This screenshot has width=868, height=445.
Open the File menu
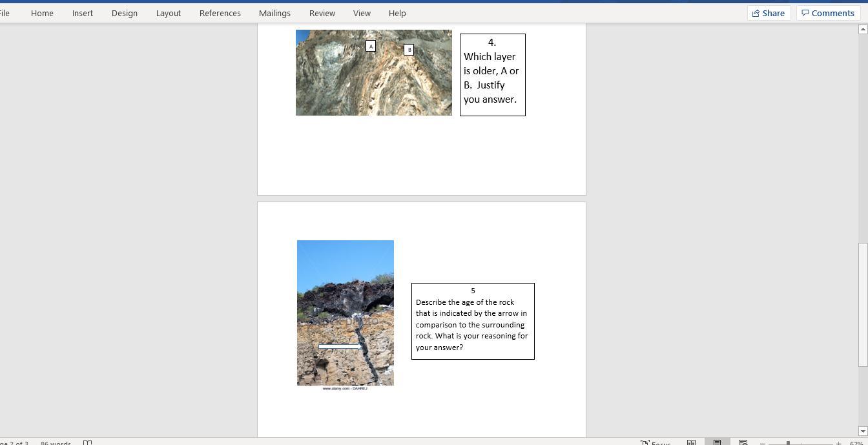click(x=5, y=13)
